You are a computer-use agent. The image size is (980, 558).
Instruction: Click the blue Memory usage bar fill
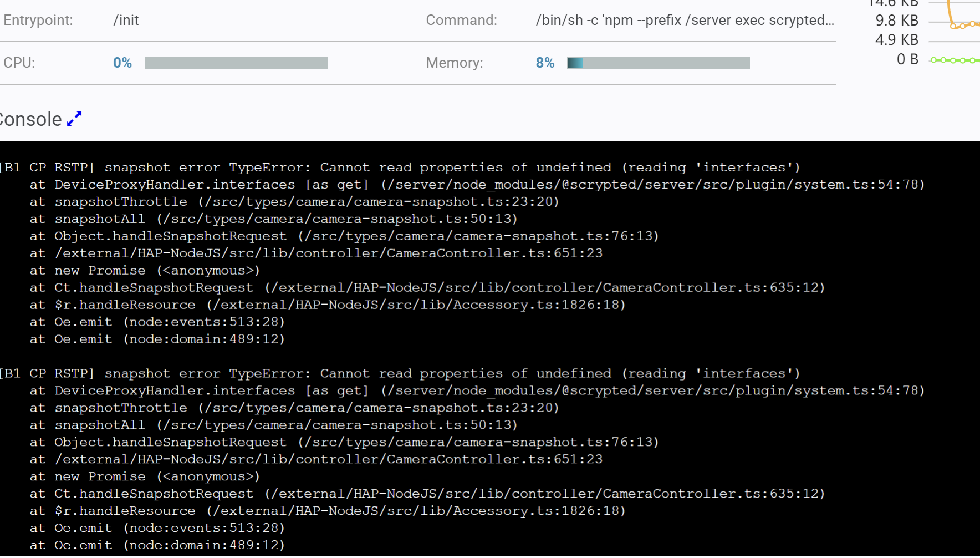(x=575, y=63)
